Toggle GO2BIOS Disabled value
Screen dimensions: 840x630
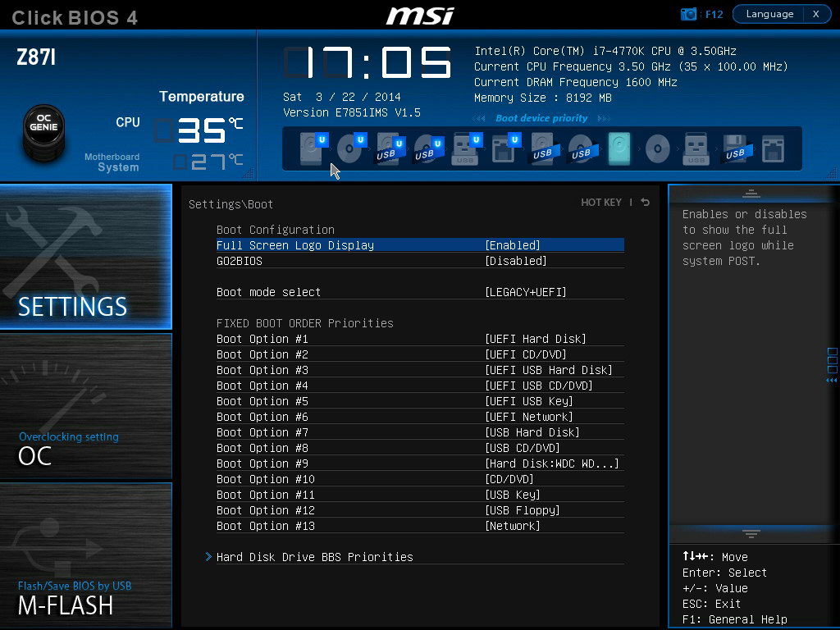coord(515,261)
